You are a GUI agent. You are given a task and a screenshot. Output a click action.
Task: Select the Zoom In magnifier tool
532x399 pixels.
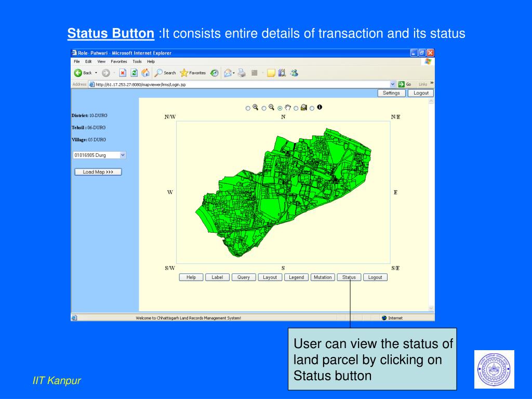[x=255, y=108]
